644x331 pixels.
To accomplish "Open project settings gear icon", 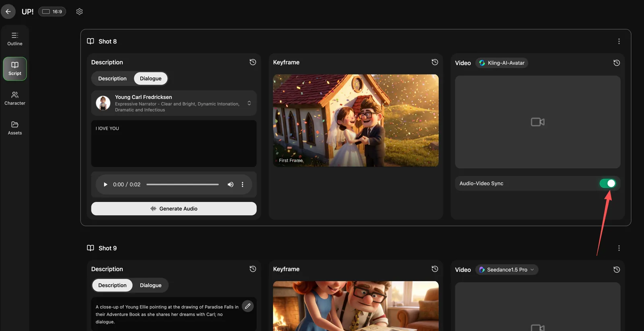I will pyautogui.click(x=79, y=12).
